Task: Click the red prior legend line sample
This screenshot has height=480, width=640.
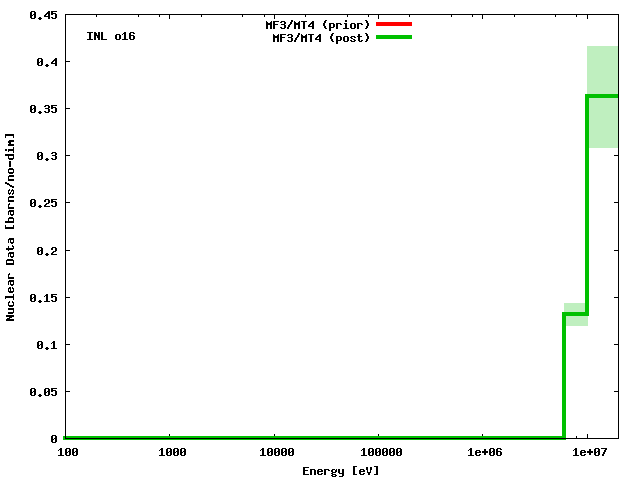Action: pyautogui.click(x=393, y=24)
